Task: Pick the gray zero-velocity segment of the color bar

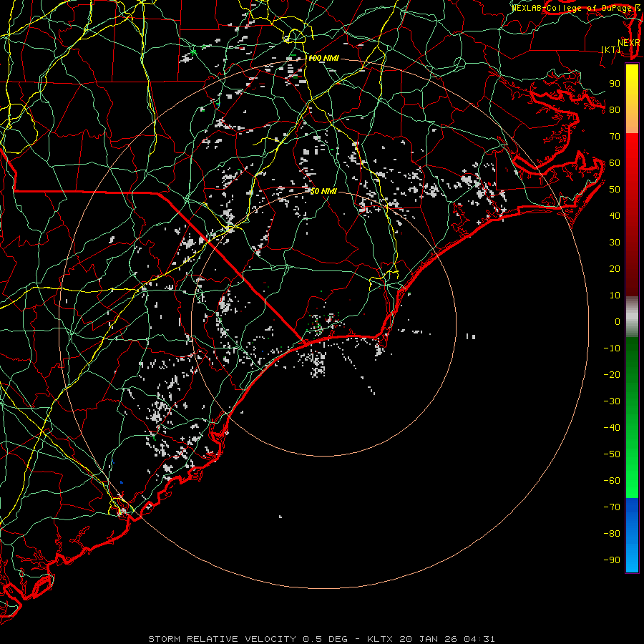Action: pos(632,317)
